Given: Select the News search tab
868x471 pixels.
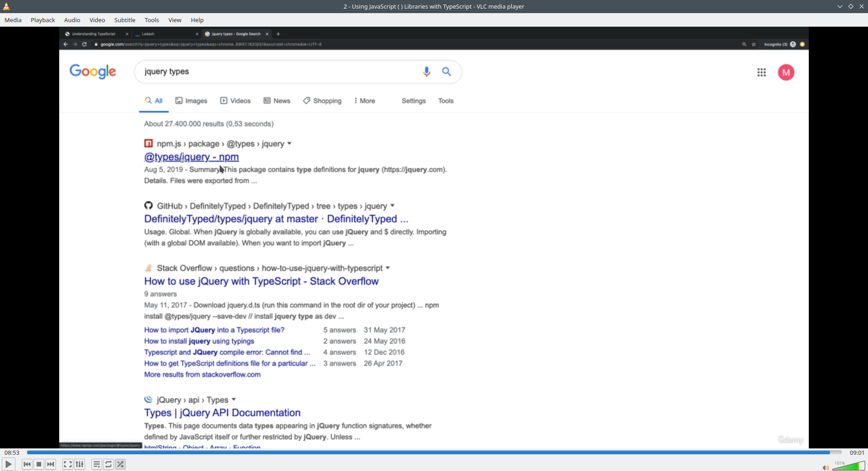Looking at the screenshot, I should point(277,101).
